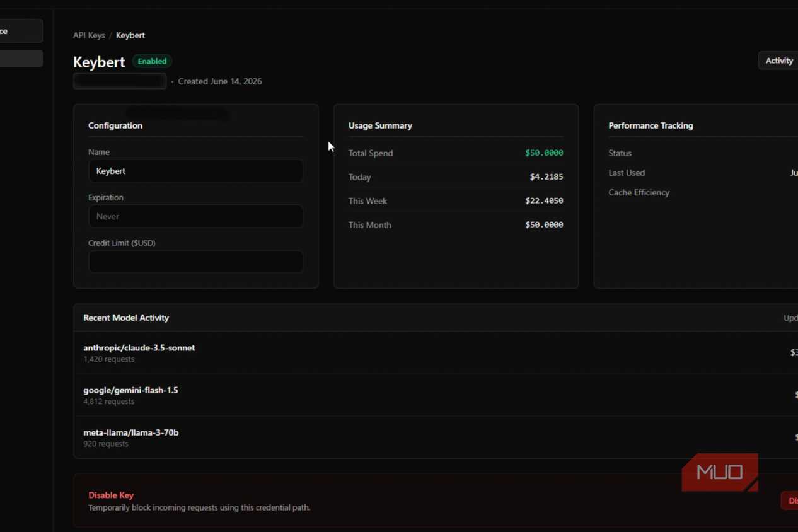
Task: Click the "1,420 requests" count
Action: pos(108,359)
